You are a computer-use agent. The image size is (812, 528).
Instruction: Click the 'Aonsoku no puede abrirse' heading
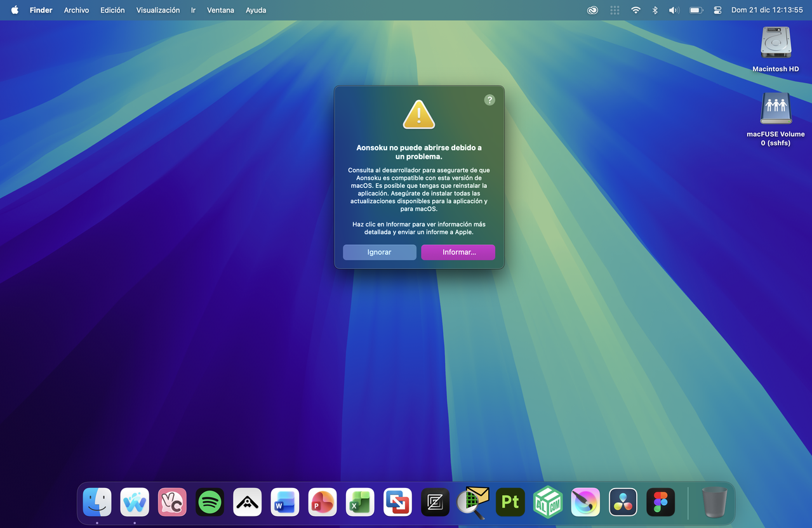point(419,152)
